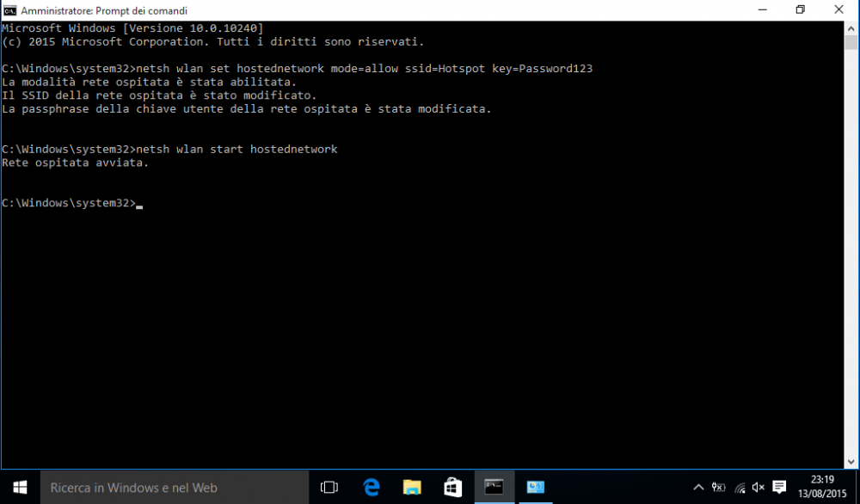Click 'La modalità rete ospitata è stata abilitata.'

[149, 83]
